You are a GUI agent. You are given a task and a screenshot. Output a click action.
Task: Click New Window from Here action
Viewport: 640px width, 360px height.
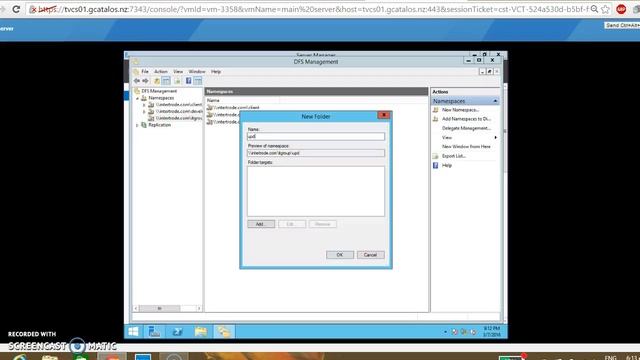coord(466,147)
